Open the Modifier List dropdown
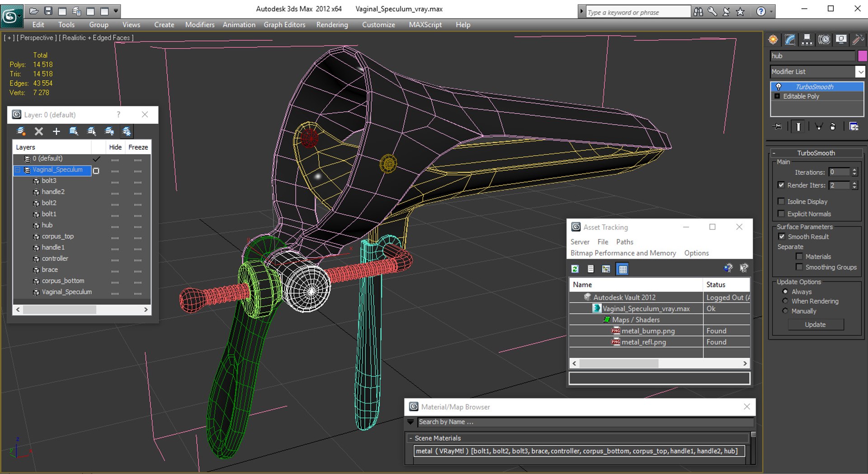Image resolution: width=868 pixels, height=474 pixels. point(860,71)
